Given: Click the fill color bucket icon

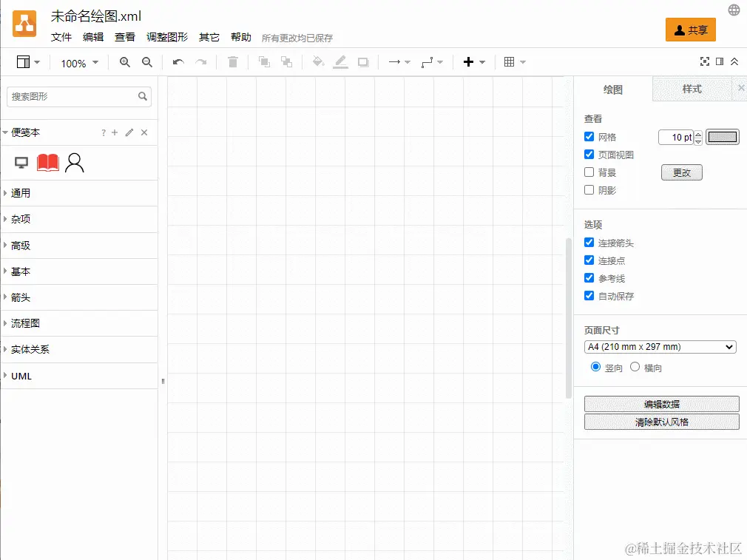Looking at the screenshot, I should [x=318, y=62].
